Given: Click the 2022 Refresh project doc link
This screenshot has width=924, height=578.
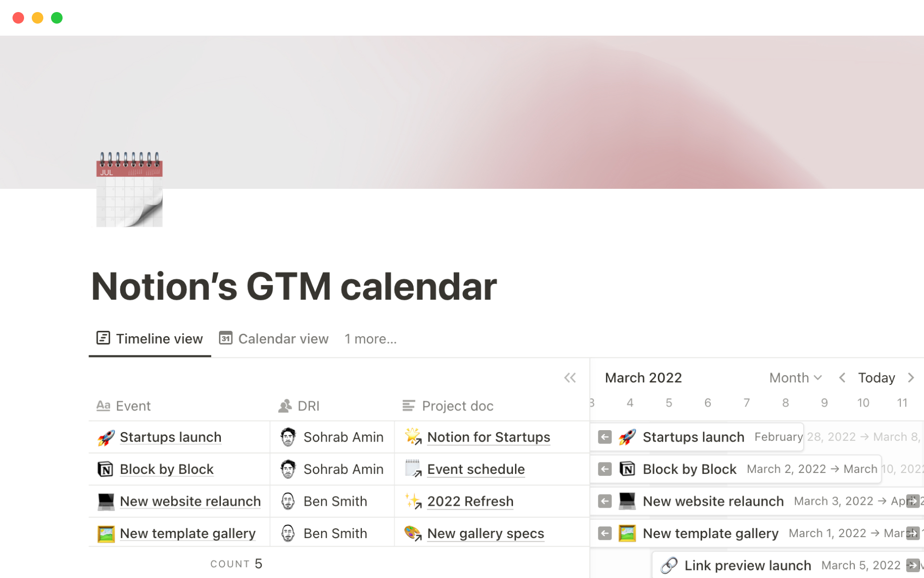Looking at the screenshot, I should tap(470, 501).
